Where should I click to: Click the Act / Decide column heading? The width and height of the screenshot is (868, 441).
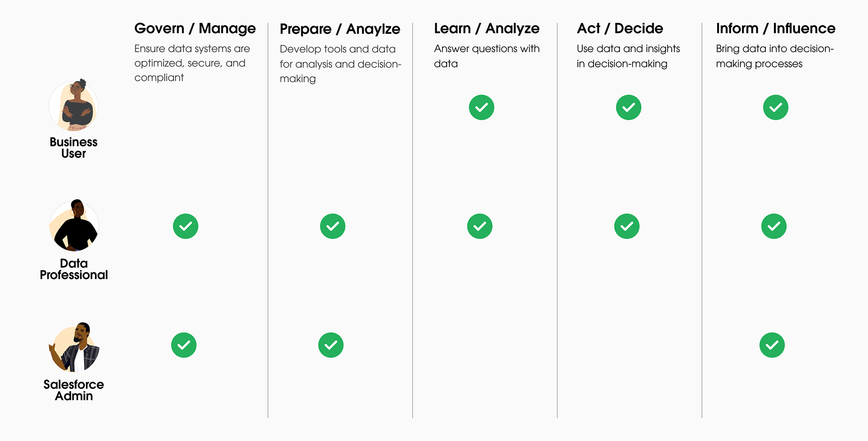coord(620,28)
